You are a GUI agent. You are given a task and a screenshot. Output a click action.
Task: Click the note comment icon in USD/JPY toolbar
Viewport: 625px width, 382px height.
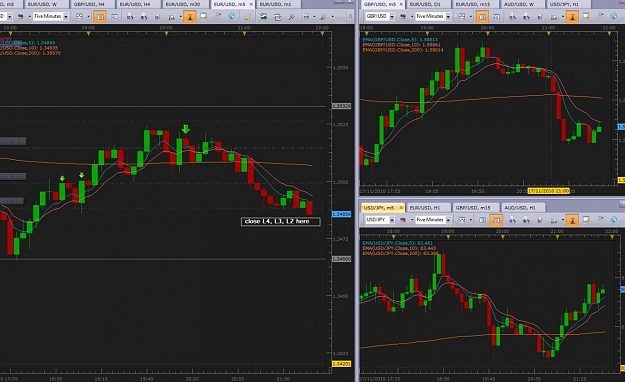pyautogui.click(x=586, y=220)
